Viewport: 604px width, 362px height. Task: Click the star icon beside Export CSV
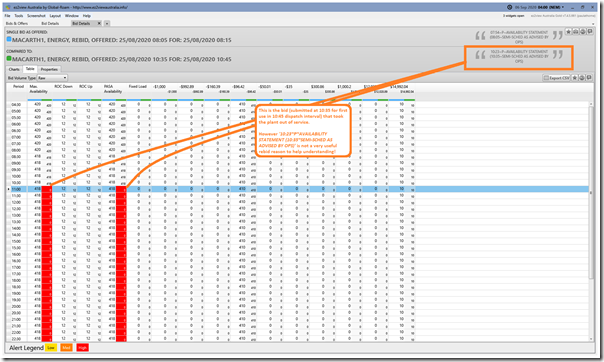[x=575, y=78]
